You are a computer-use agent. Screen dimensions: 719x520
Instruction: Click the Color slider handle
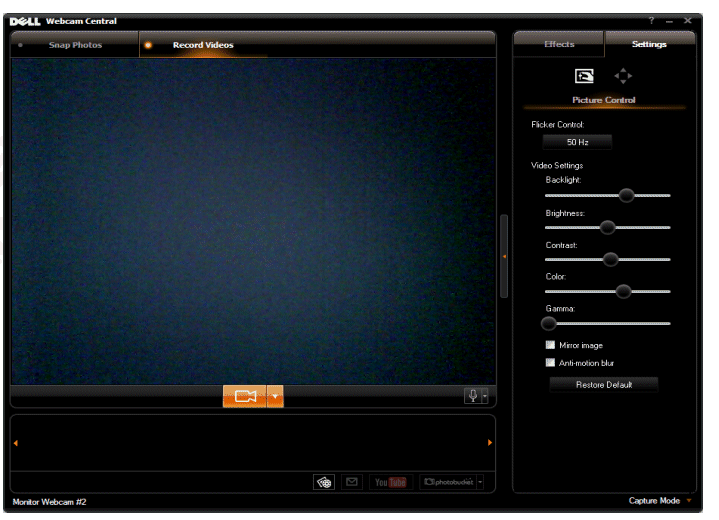(623, 291)
